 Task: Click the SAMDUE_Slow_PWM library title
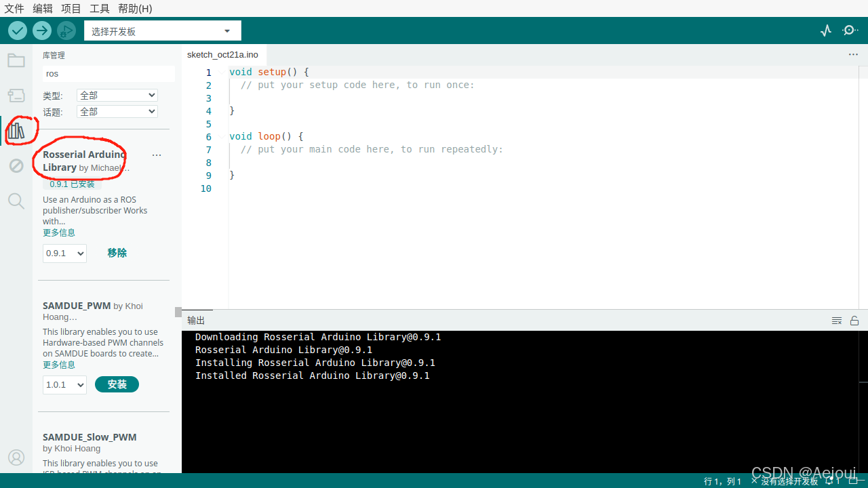pos(90,437)
